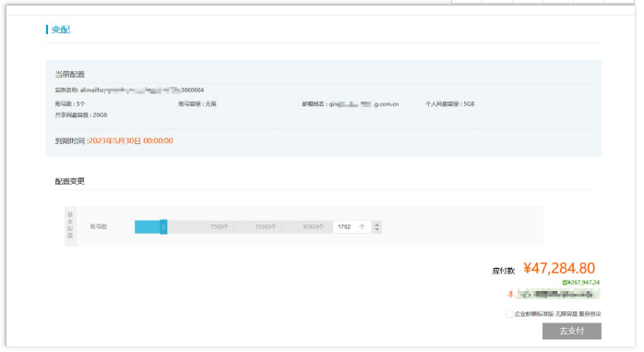Open the 服务协议 link
Image resolution: width=644 pixels, height=352 pixels.
[590, 314]
